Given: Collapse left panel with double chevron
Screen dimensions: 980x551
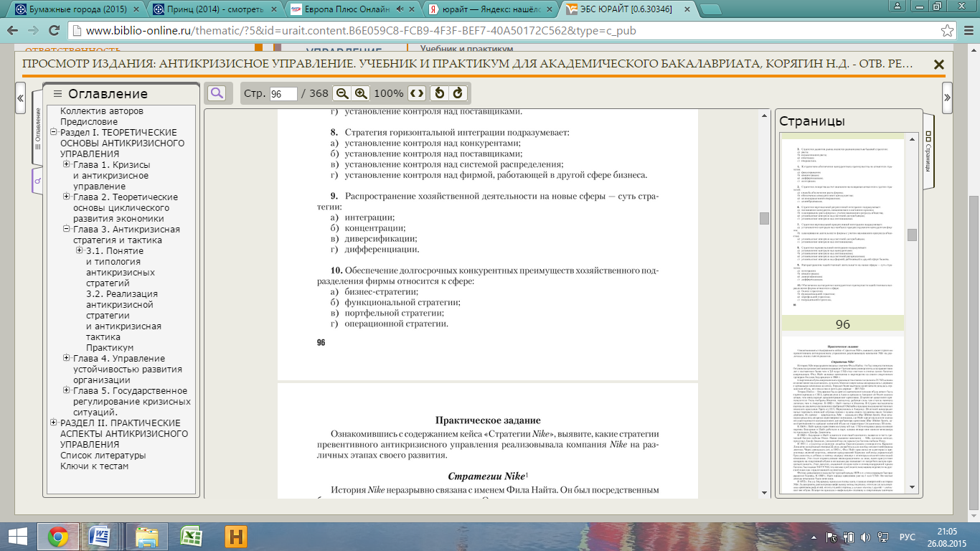Looking at the screenshot, I should click(x=21, y=98).
